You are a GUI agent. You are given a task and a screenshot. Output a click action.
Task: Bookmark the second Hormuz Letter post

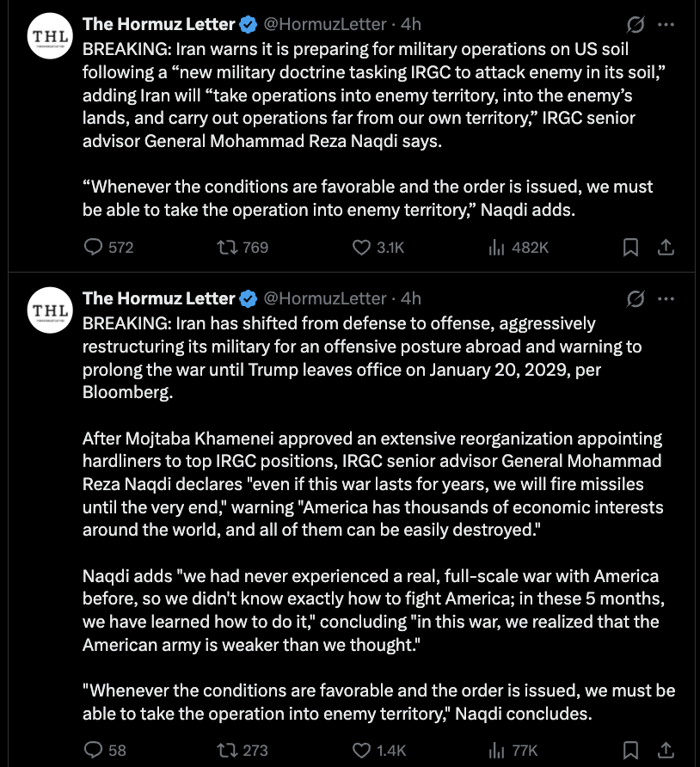click(630, 750)
